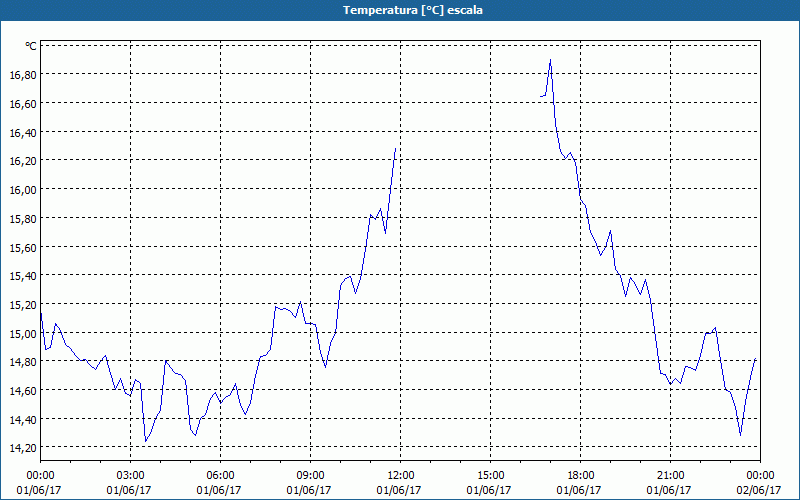Screen dimensions: 800x500
Task: Click the °C unit label on the axis
Action: coord(31,46)
